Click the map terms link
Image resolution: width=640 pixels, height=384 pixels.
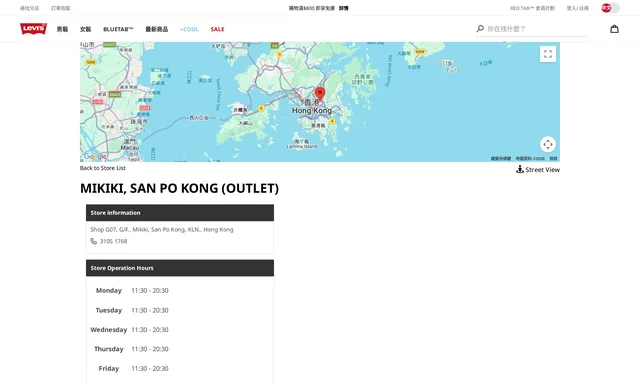(553, 158)
